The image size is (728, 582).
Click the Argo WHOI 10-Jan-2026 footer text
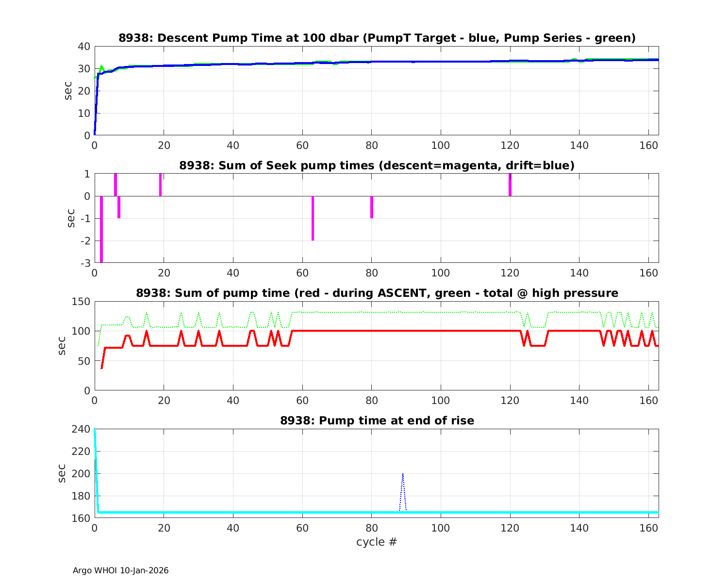(x=120, y=570)
